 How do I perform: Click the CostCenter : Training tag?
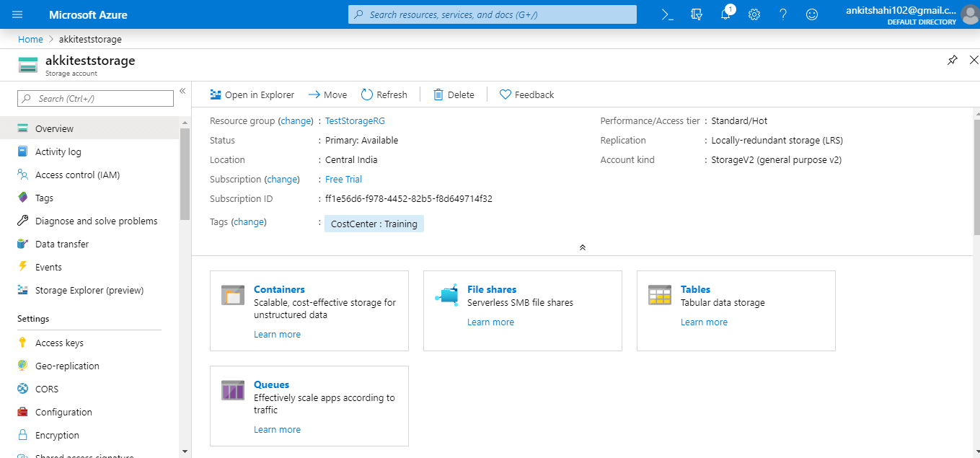click(374, 224)
